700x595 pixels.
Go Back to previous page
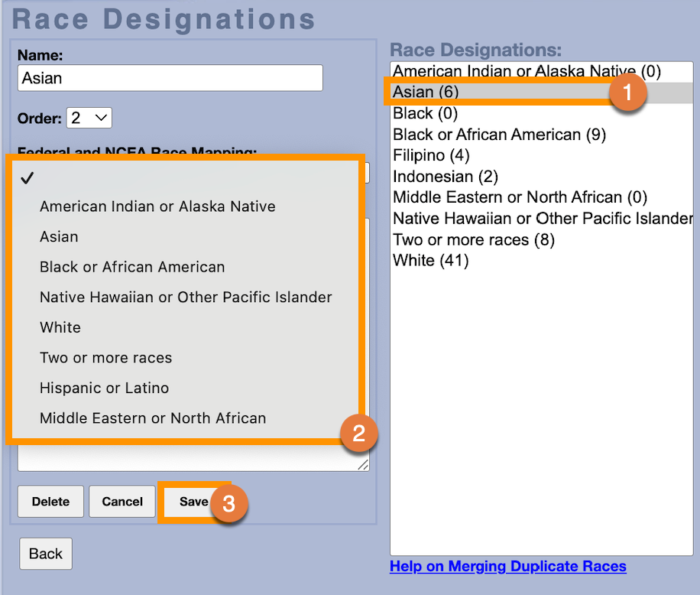(x=46, y=554)
